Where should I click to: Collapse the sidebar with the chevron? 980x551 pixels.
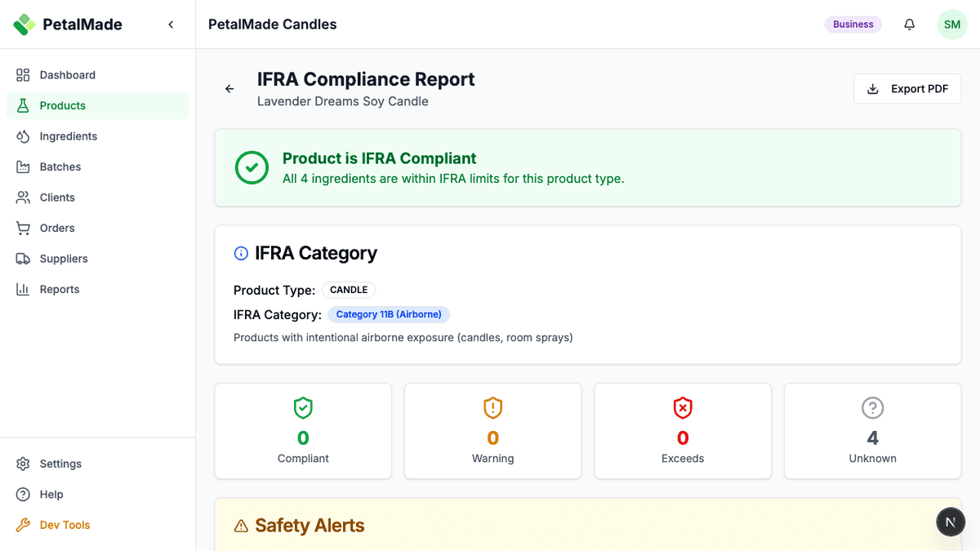click(171, 24)
